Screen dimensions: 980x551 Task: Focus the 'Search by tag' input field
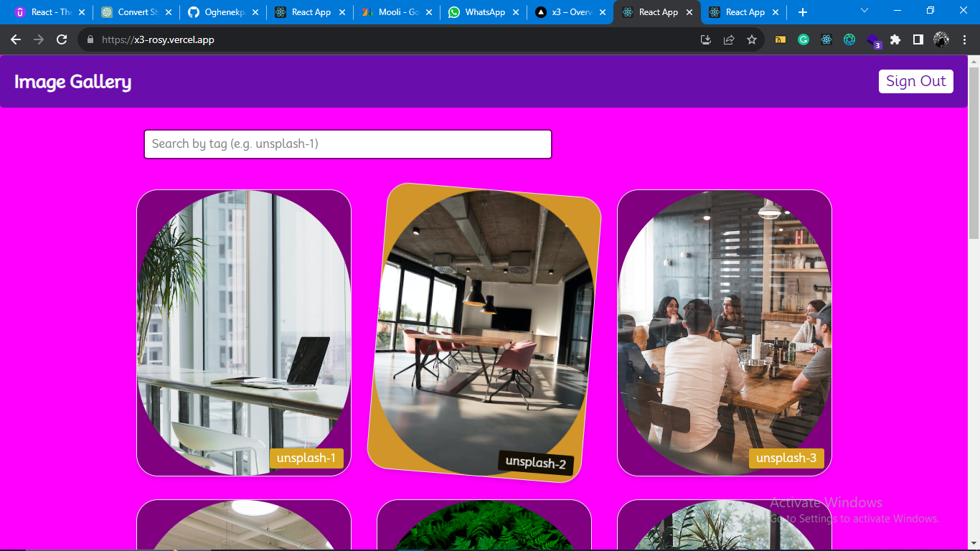[x=348, y=144]
